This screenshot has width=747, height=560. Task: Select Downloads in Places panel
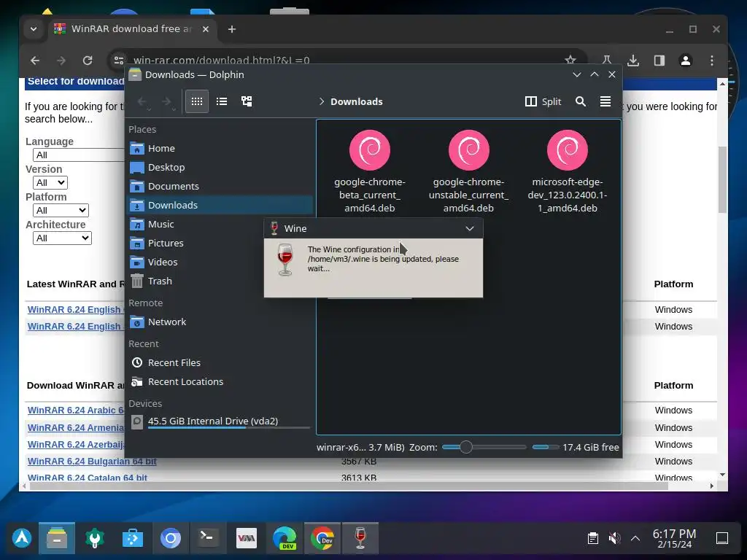[220, 205]
